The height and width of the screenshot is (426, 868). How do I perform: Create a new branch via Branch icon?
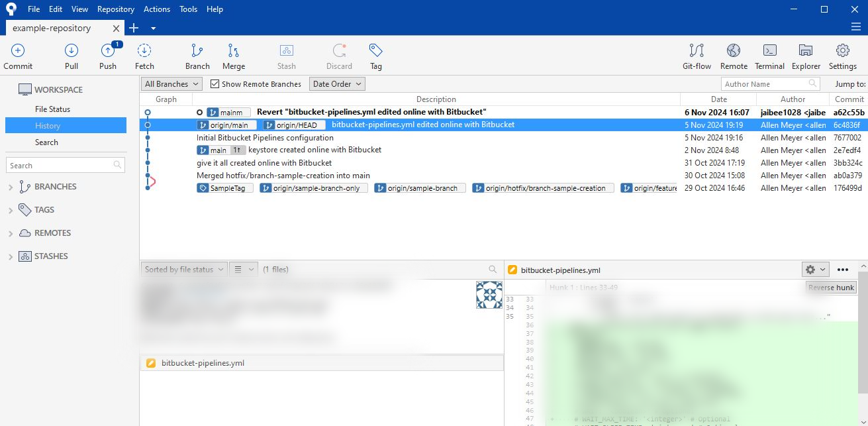point(197,52)
